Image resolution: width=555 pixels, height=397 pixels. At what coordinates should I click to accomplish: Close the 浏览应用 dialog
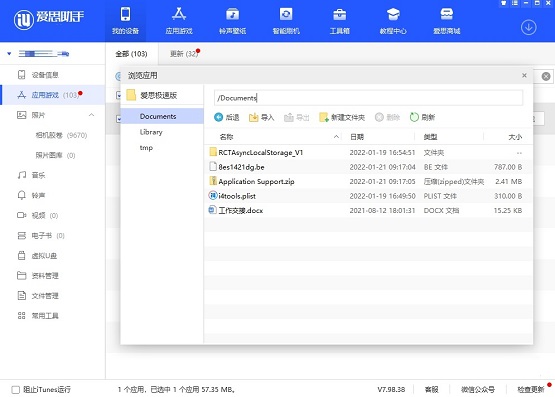[x=524, y=75]
